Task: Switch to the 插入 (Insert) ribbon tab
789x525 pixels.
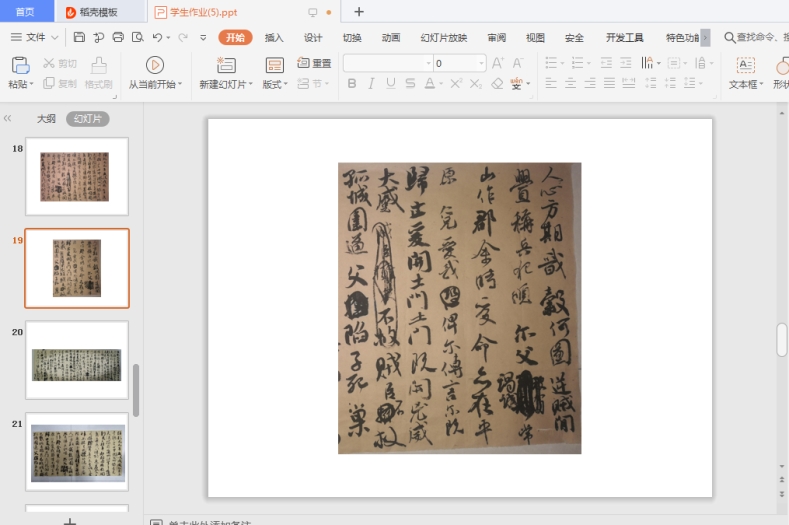Action: tap(274, 38)
